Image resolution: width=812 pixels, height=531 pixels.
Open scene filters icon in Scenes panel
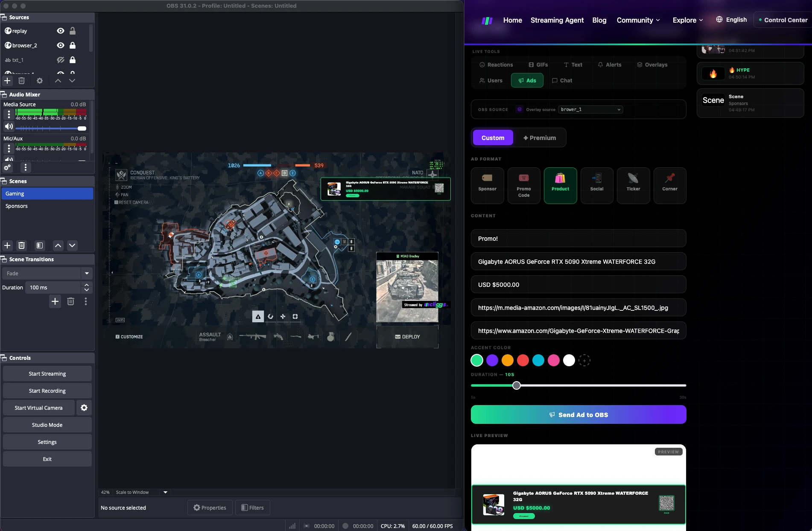pyautogui.click(x=40, y=245)
